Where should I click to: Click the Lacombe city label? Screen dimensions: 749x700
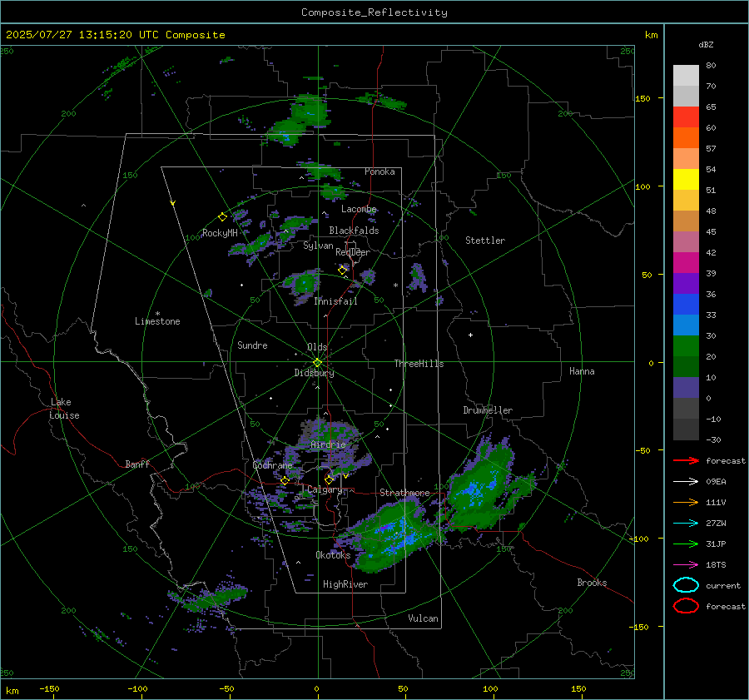(x=359, y=209)
